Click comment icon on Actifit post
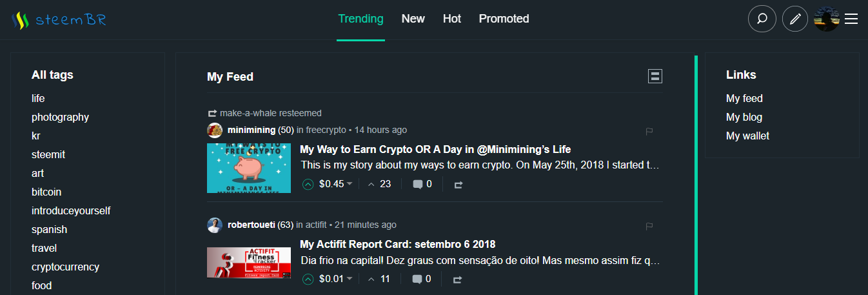The height and width of the screenshot is (295, 868). click(x=417, y=280)
